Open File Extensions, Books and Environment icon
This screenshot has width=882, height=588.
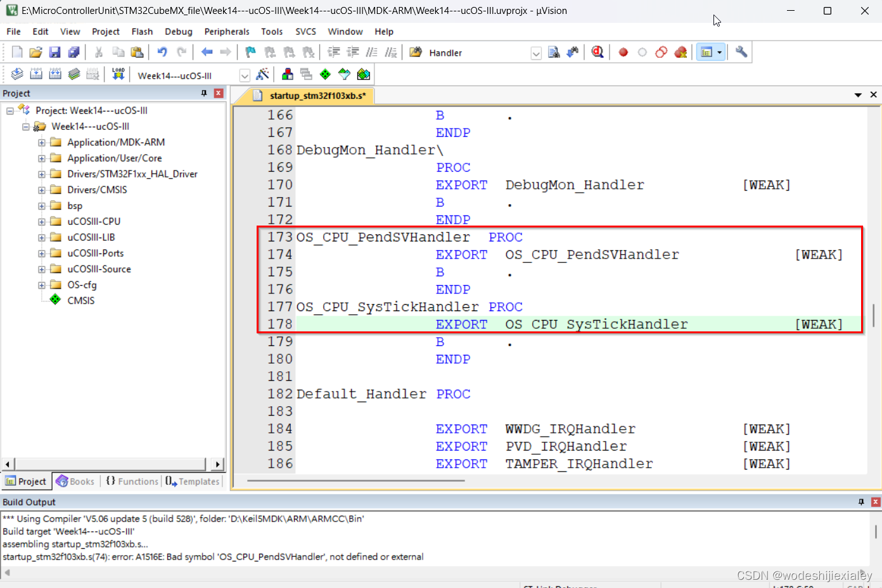(288, 75)
